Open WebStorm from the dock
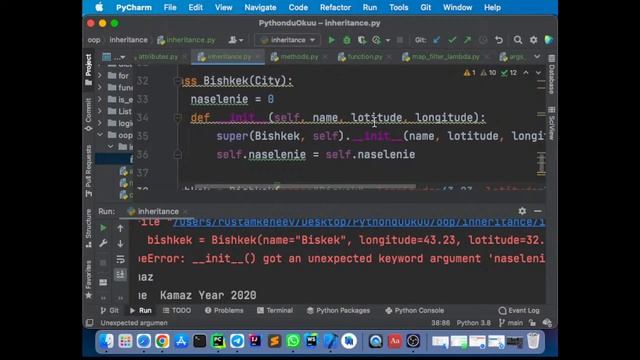This screenshot has width=640, height=360. (x=311, y=341)
